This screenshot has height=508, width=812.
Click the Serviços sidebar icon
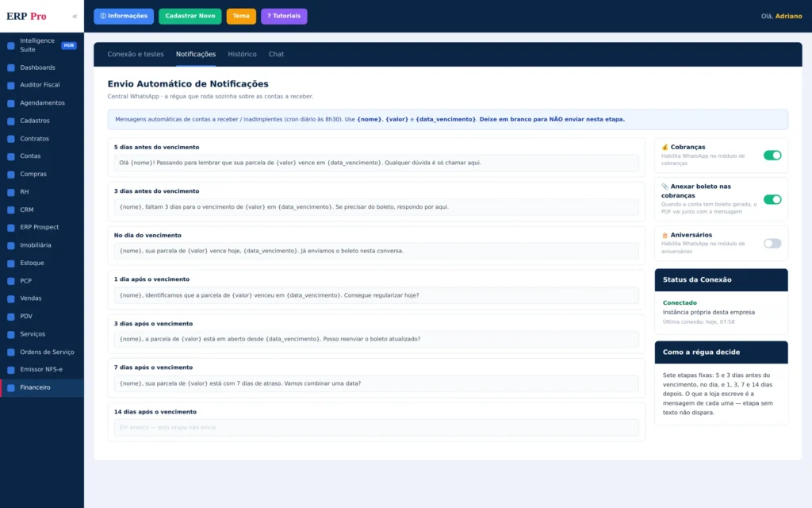[x=11, y=335]
